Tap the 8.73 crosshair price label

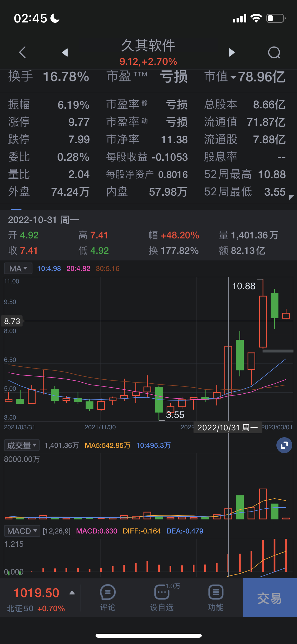(x=12, y=321)
